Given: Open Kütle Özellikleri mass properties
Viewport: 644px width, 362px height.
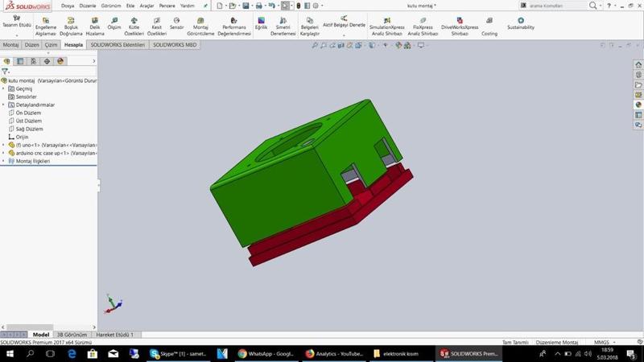Looking at the screenshot, I should point(134,27).
